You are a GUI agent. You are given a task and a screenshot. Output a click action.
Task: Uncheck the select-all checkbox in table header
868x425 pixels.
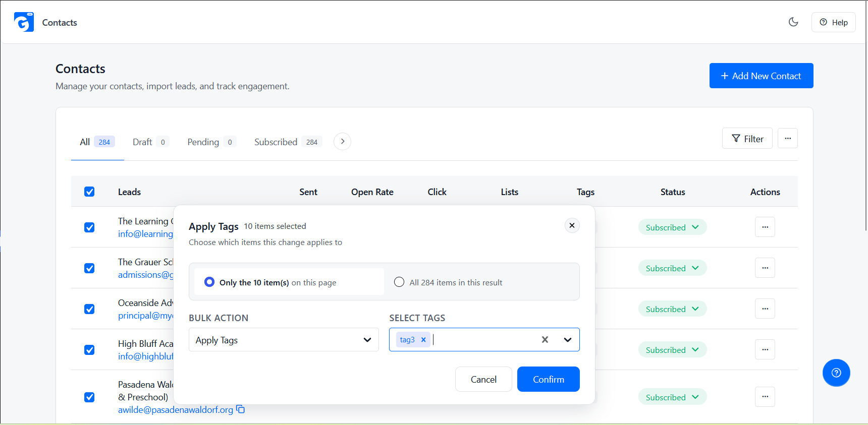(89, 192)
